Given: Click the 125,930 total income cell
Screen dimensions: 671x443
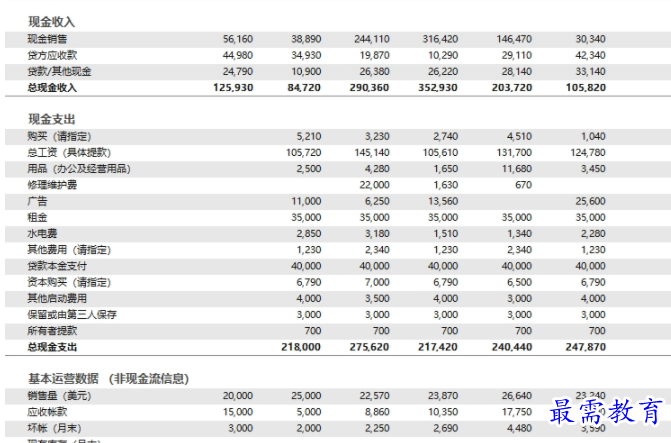Looking at the screenshot, I should point(233,88).
